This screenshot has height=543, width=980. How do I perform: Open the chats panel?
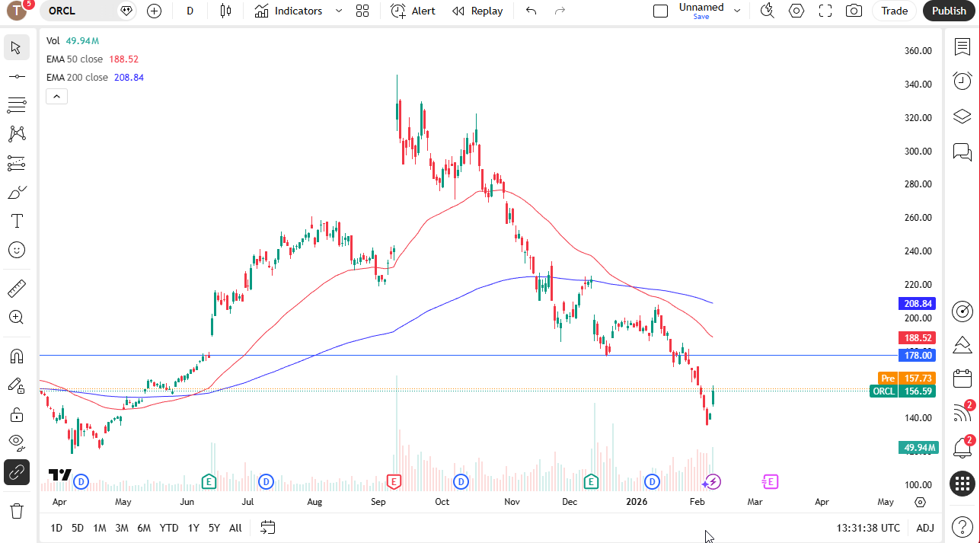[962, 152]
